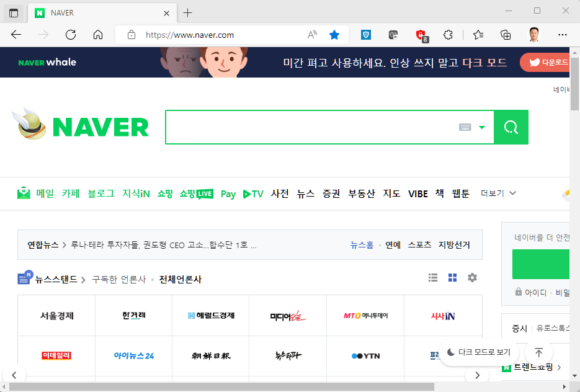Open the user profile avatar
The height and width of the screenshot is (392, 580).
tap(533, 35)
